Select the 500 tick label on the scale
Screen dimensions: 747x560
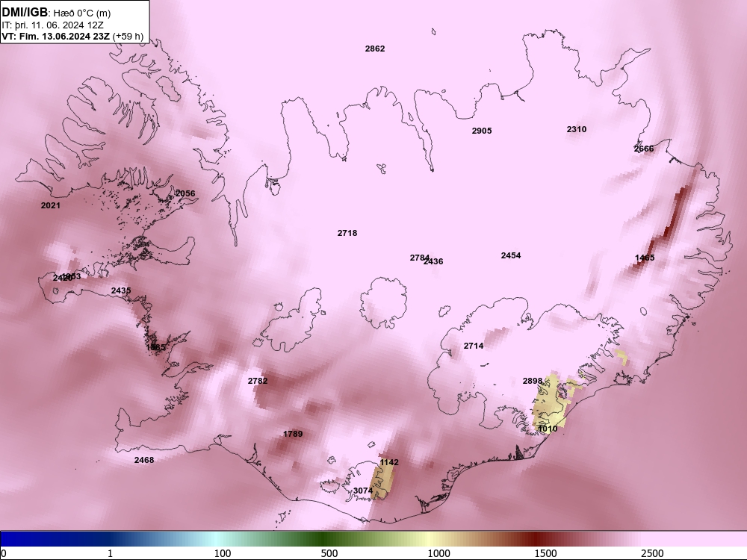click(329, 553)
